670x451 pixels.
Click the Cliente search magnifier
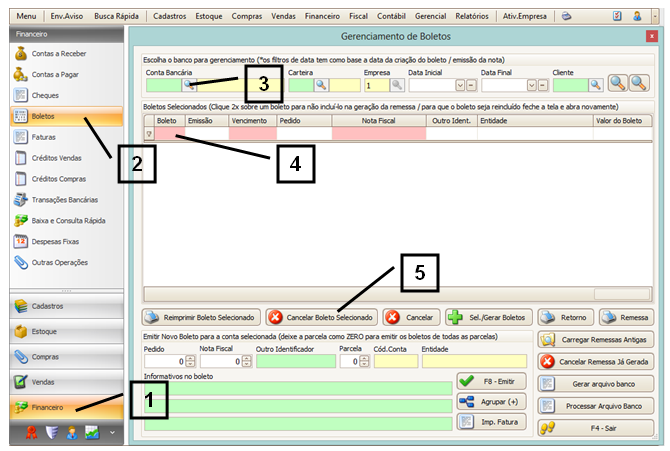coord(595,85)
